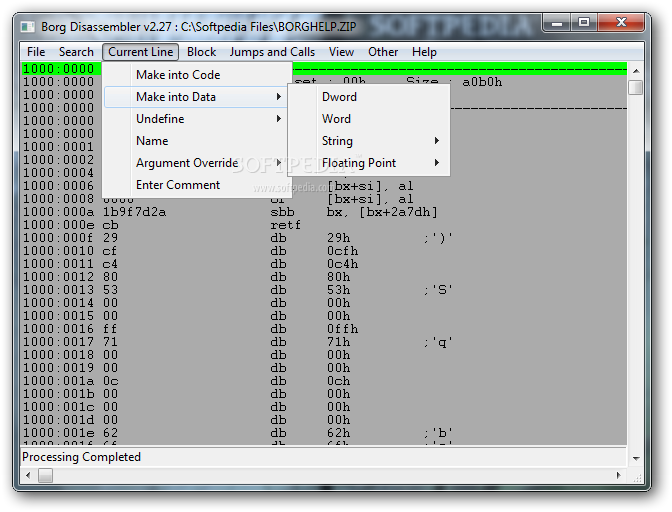Select the line at 1000:0017 db 71h
The image size is (672, 512).
coord(324,342)
